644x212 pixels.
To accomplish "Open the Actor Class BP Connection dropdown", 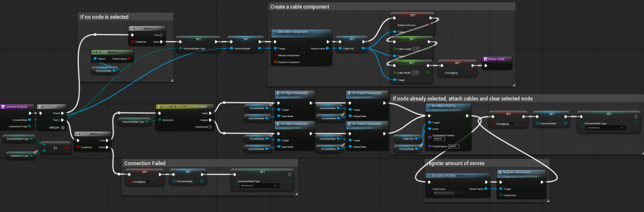I will [x=443, y=193].
